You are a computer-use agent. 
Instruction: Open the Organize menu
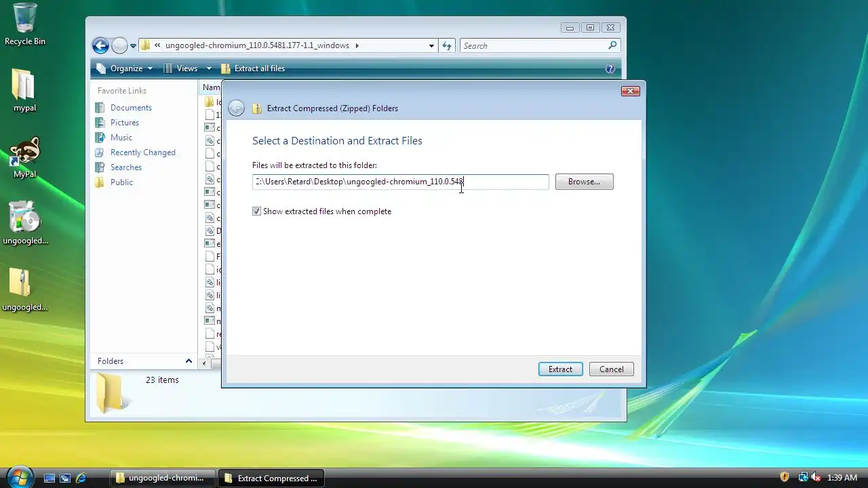point(125,68)
